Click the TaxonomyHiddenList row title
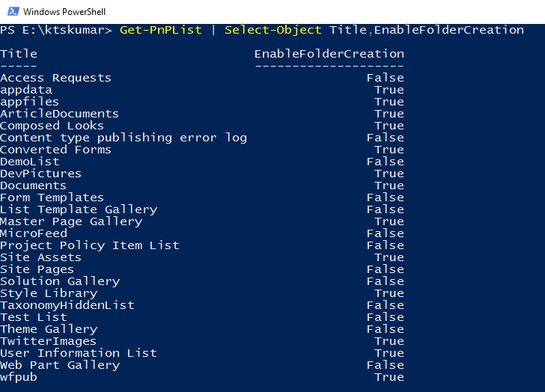 [x=67, y=305]
